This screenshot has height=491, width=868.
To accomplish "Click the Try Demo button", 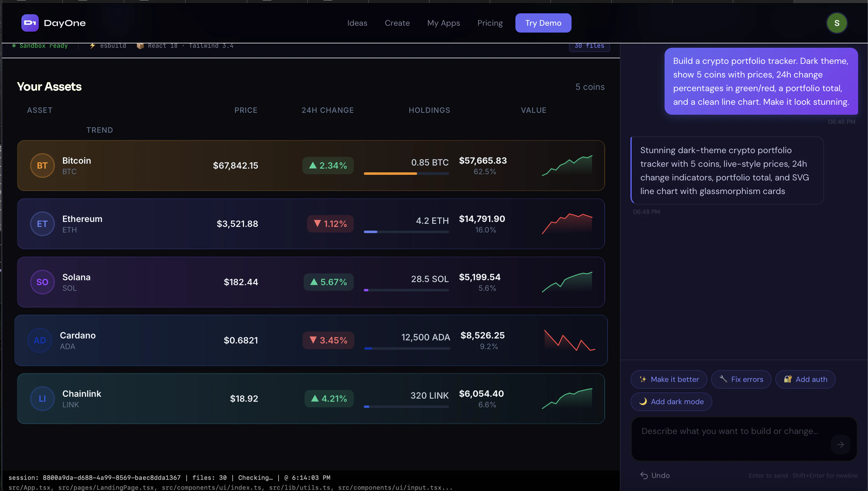I will click(543, 23).
